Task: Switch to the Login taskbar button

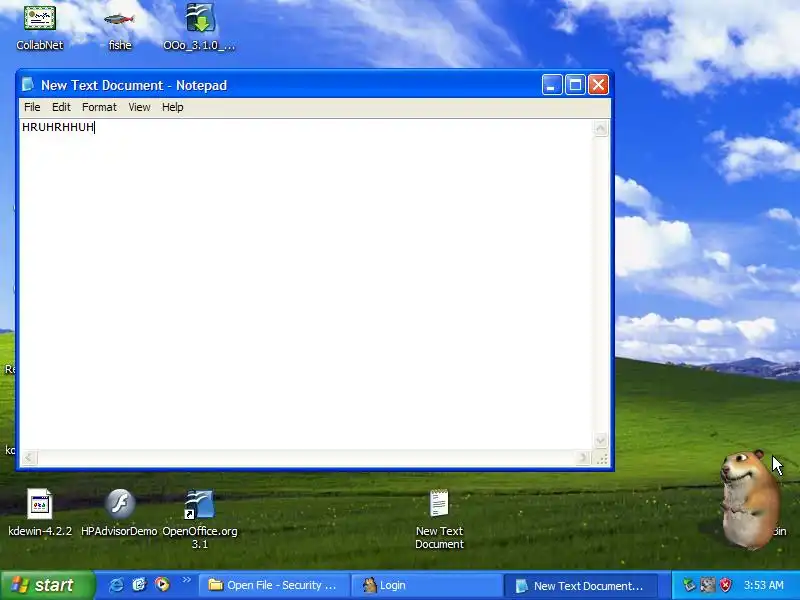Action: point(429,585)
